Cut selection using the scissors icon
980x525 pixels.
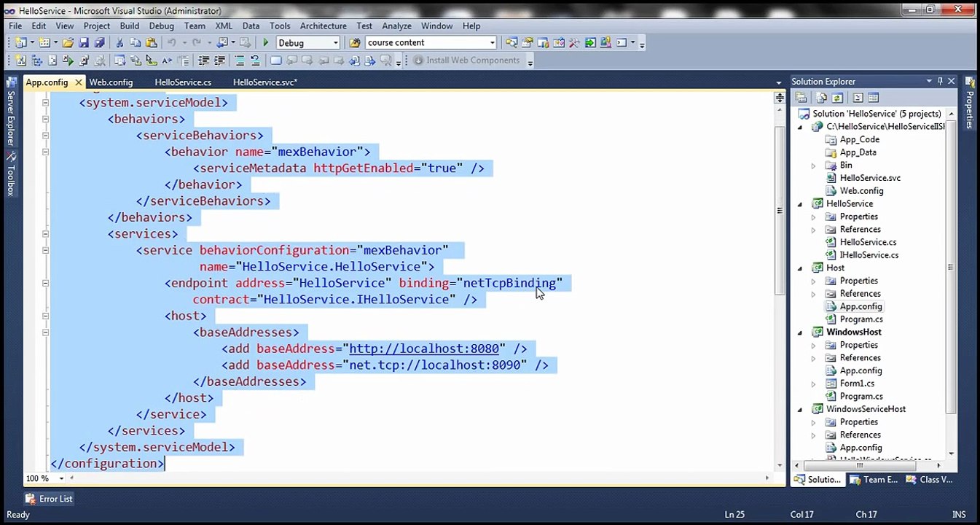click(x=119, y=43)
